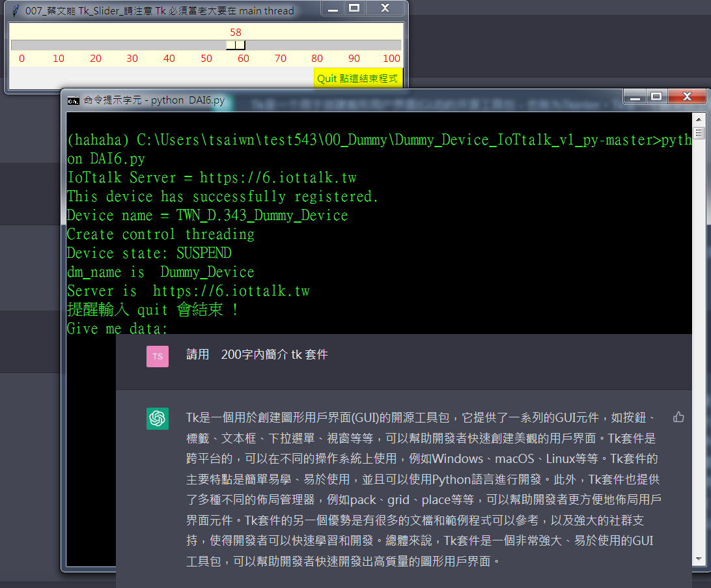Click the thumbs up icon on the reply

click(678, 417)
